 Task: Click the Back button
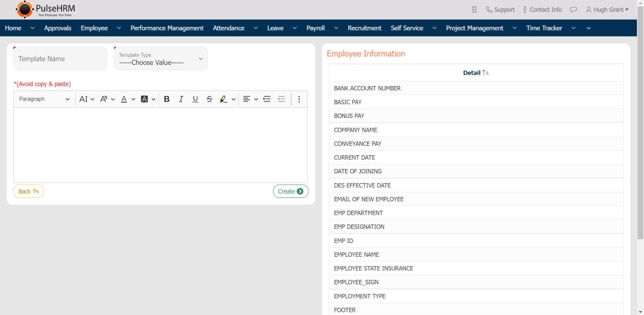pyautogui.click(x=28, y=191)
